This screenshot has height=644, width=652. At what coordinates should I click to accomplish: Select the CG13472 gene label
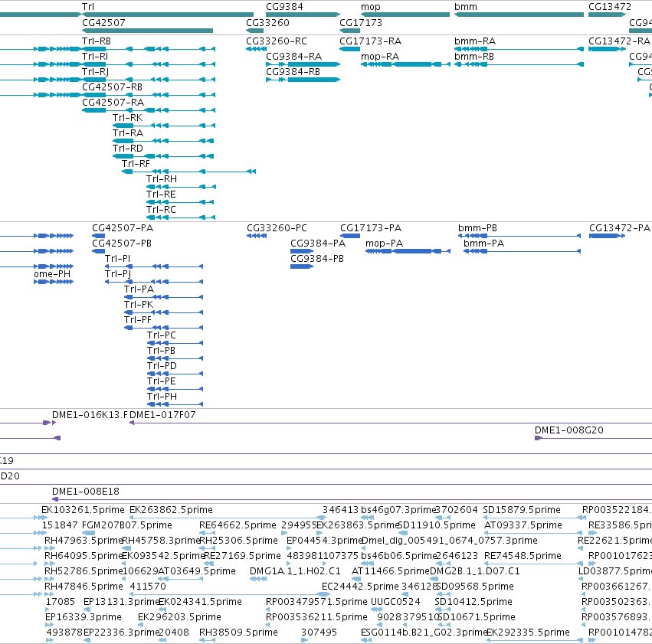[610, 7]
